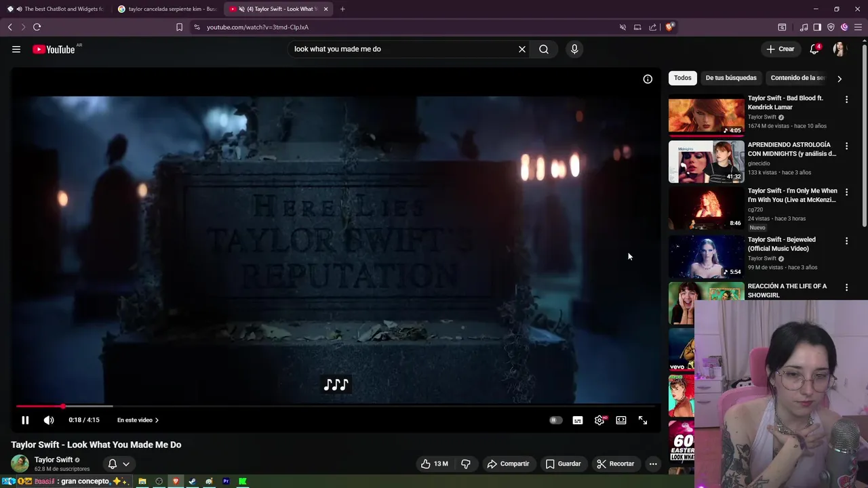Open the player settings gear
The height and width of the screenshot is (488, 868).
599,420
